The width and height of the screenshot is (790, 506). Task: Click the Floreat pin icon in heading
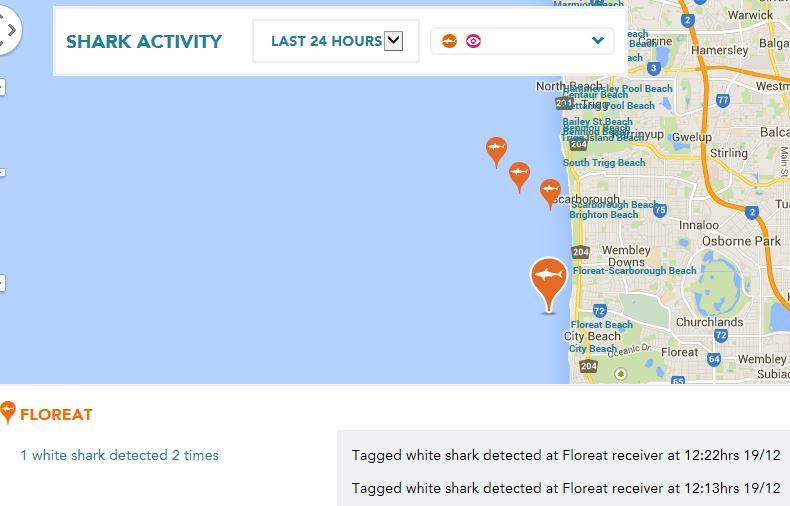[8, 412]
